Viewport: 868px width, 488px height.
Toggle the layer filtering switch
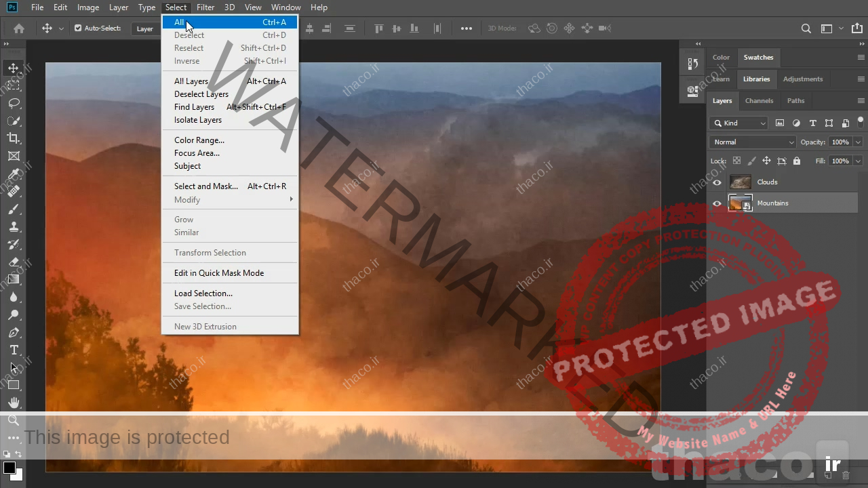[x=861, y=122]
